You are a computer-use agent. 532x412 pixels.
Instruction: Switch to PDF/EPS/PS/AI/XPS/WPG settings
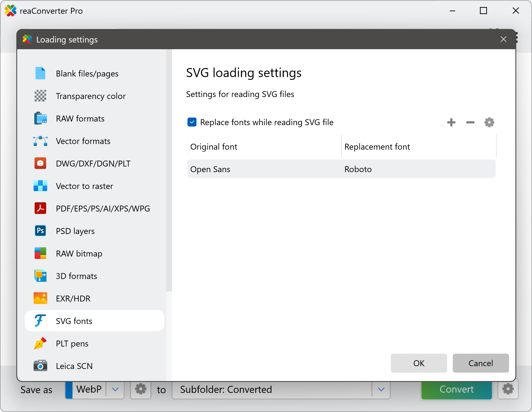coord(103,208)
